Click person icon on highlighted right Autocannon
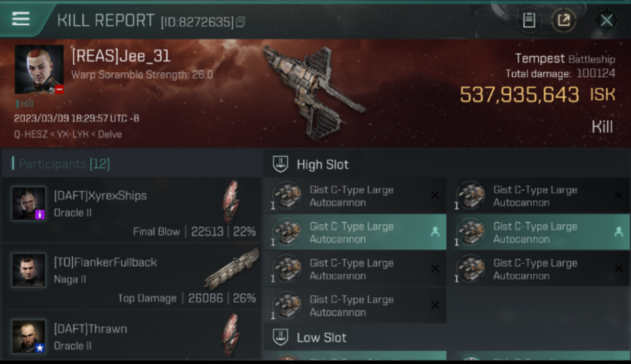Image resolution: width=631 pixels, height=364 pixels. 618,232
